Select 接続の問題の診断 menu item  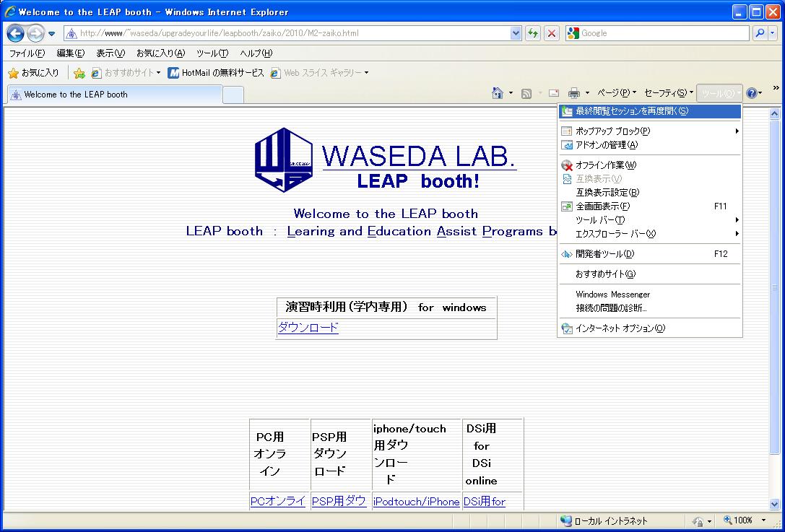[650, 308]
